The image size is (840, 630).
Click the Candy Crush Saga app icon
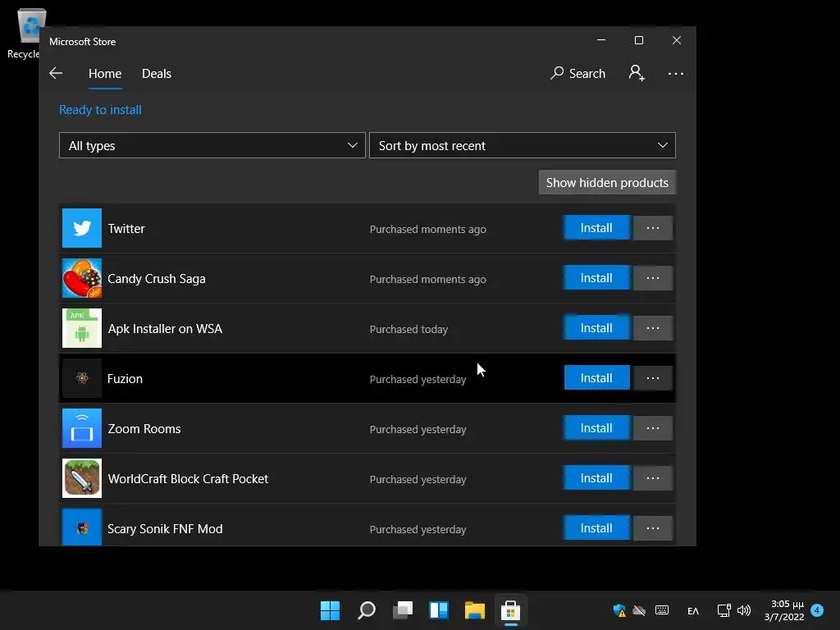[x=81, y=278]
